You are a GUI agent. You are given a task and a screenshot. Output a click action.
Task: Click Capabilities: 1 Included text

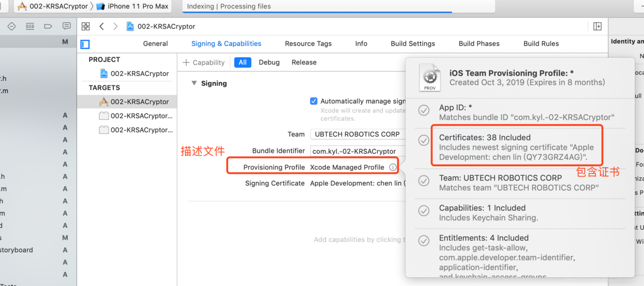482,208
